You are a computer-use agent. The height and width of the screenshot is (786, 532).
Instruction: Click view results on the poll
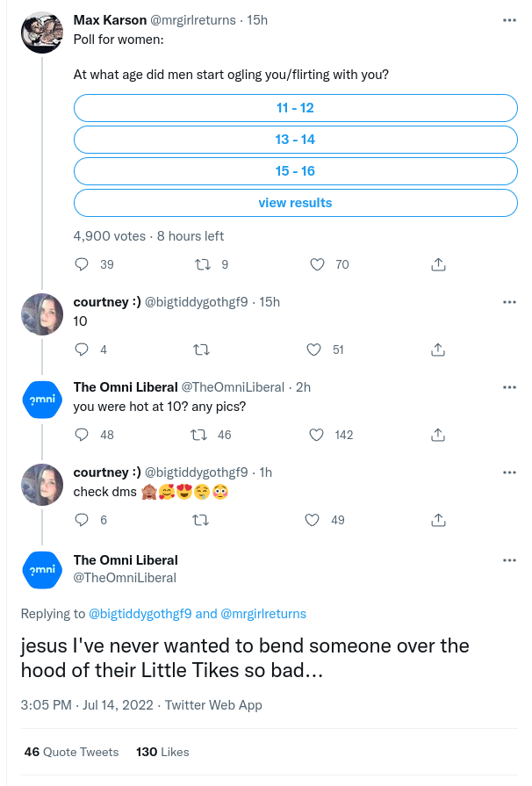coord(295,203)
